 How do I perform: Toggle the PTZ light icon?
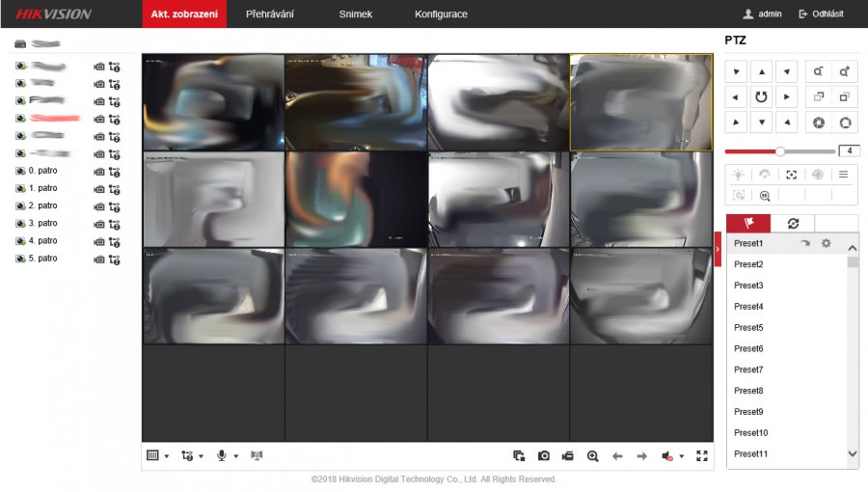[738, 175]
